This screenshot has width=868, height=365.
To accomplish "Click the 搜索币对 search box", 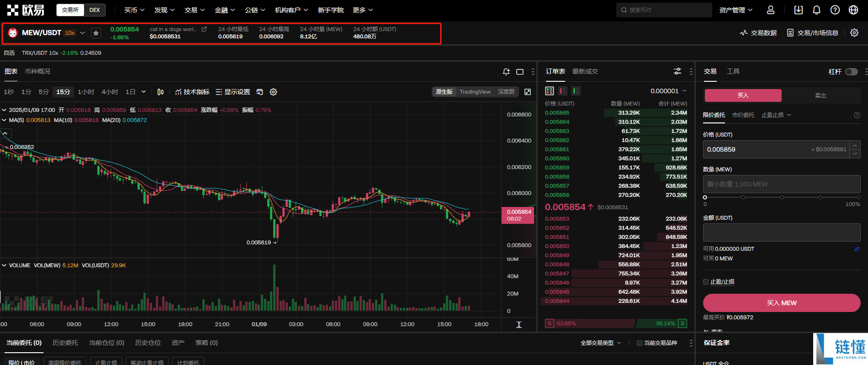I will [664, 10].
